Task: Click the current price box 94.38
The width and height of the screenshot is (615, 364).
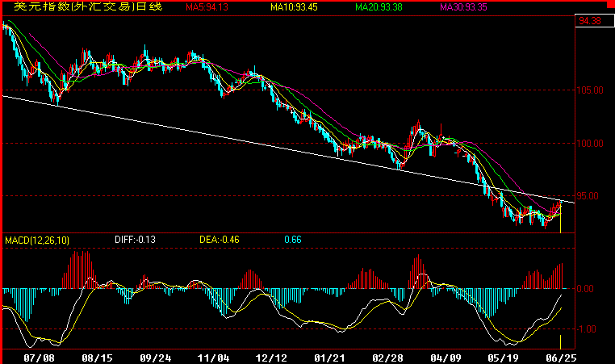Action: (595, 21)
